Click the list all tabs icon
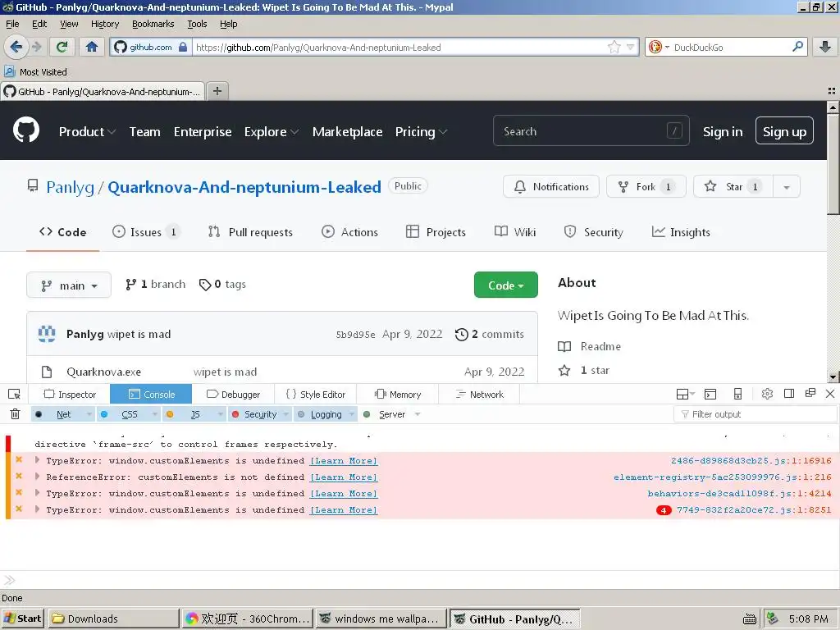The height and width of the screenshot is (630, 840). 832,91
